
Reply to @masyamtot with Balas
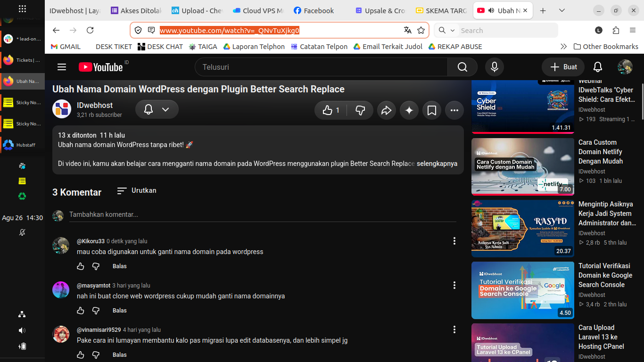(120, 311)
